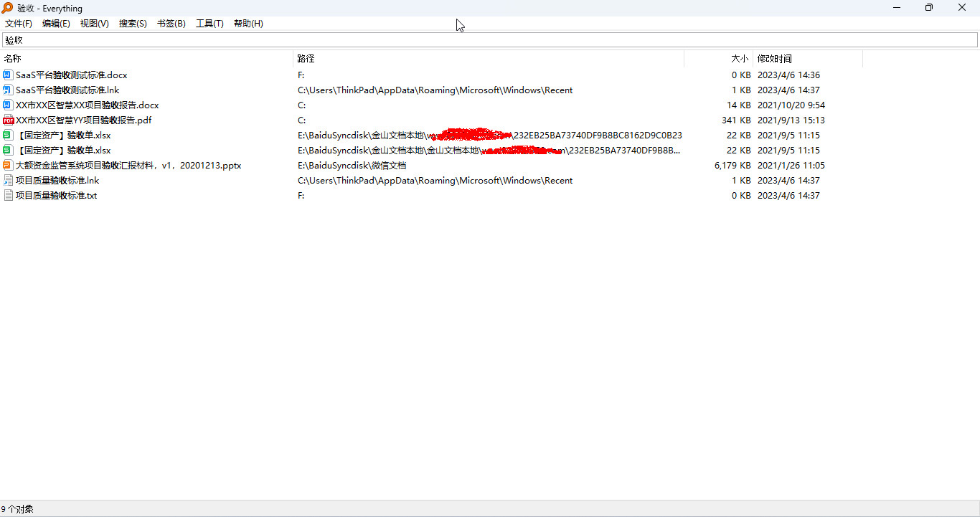Open the 编辑(E) menu
The width and height of the screenshot is (980, 517).
pyautogui.click(x=56, y=24)
